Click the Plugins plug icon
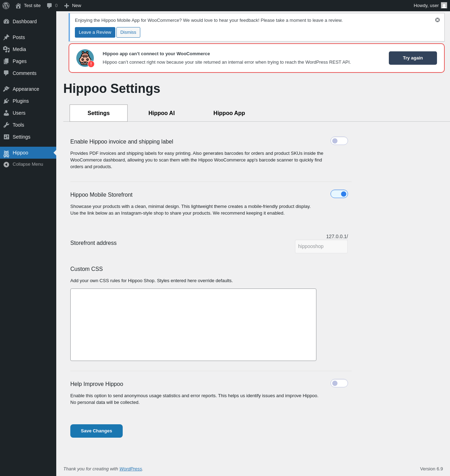The width and height of the screenshot is (450, 476). click(6, 101)
